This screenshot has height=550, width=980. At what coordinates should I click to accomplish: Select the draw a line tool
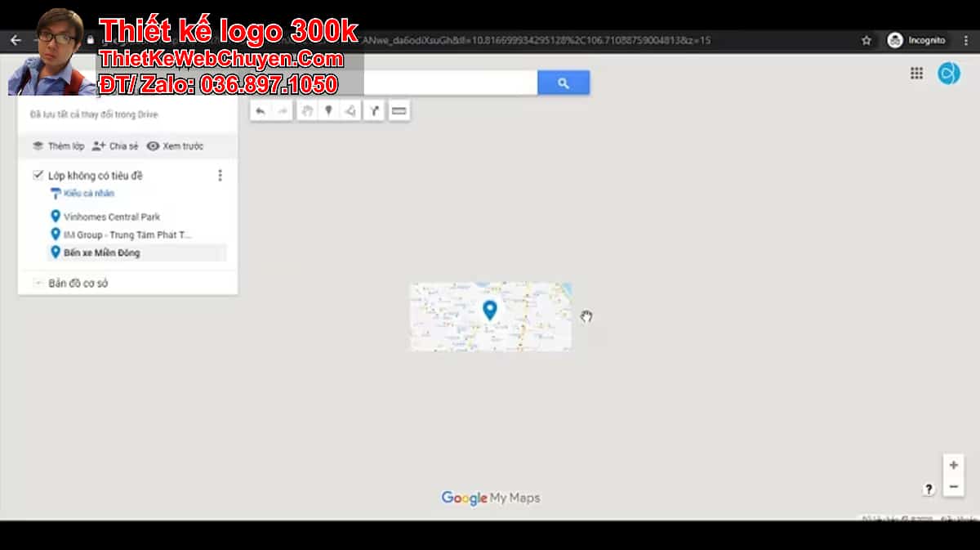[x=350, y=111]
